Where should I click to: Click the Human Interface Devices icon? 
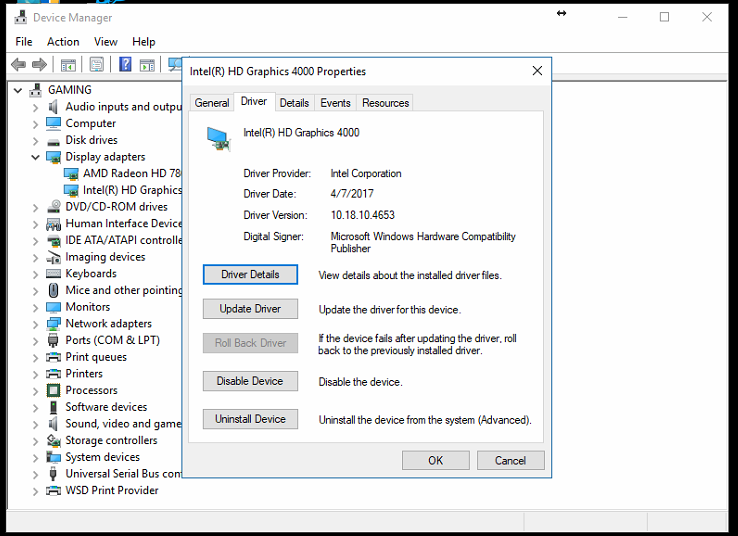click(x=53, y=224)
